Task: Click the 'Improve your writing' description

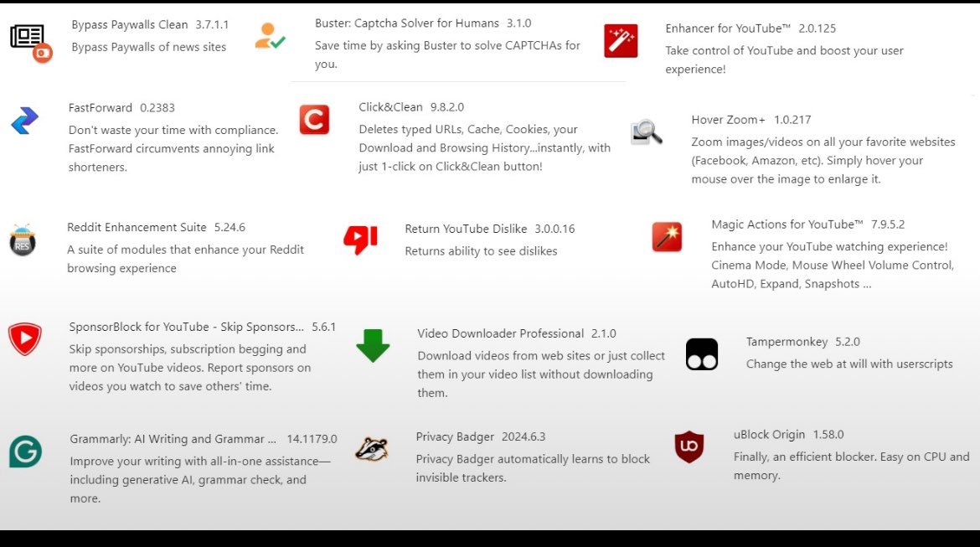Action: (201, 479)
